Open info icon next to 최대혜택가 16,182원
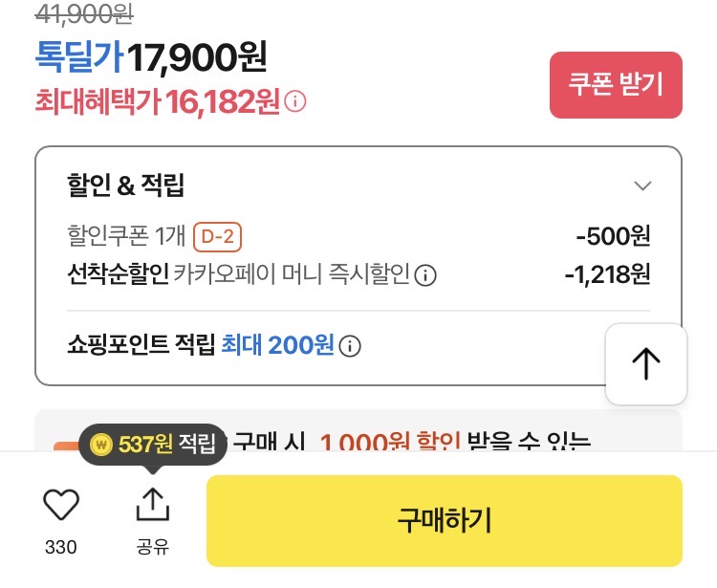The image size is (717, 588). 296,101
